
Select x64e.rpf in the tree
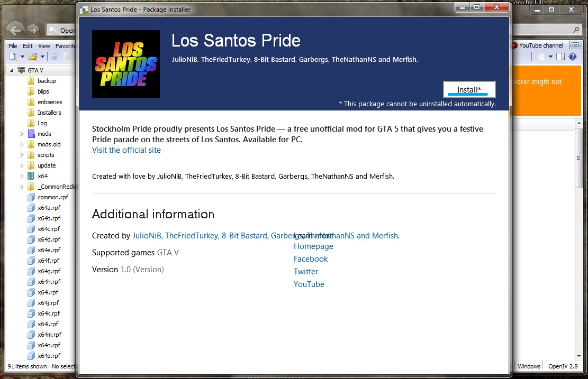49,250
